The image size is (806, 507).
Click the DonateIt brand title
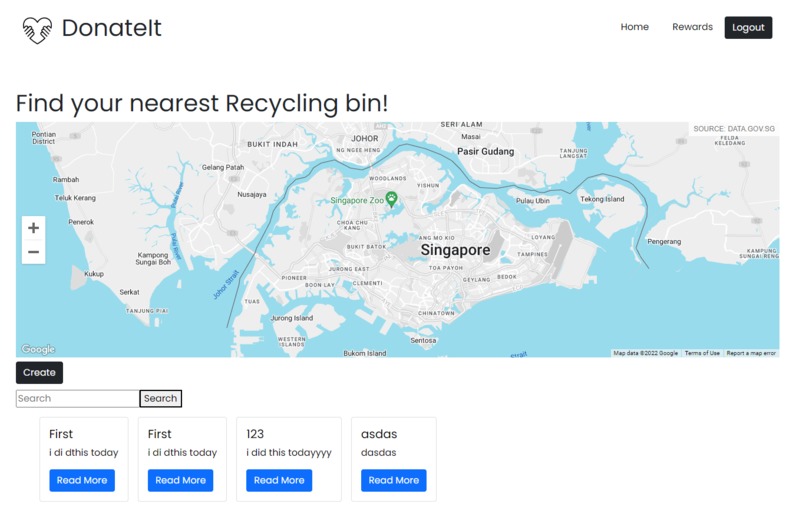click(112, 28)
